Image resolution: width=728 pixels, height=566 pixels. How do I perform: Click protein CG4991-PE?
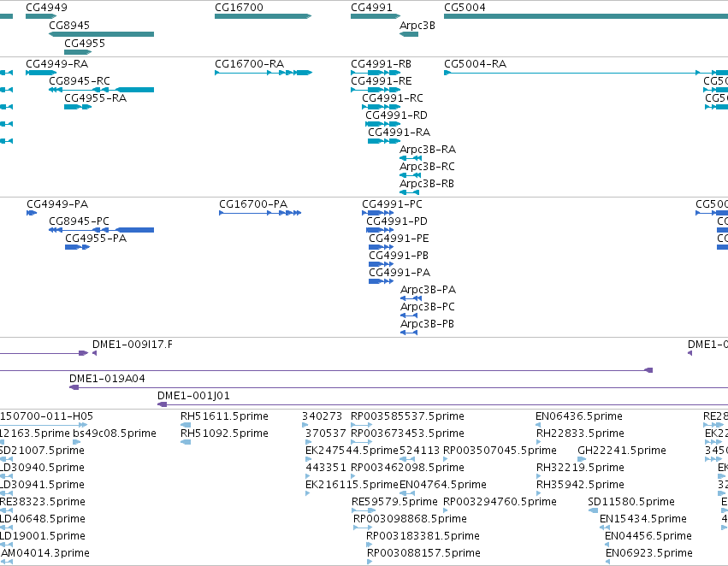pos(399,238)
